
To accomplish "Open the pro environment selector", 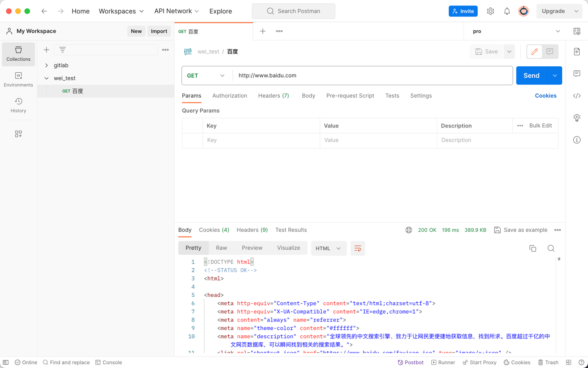I will 516,31.
